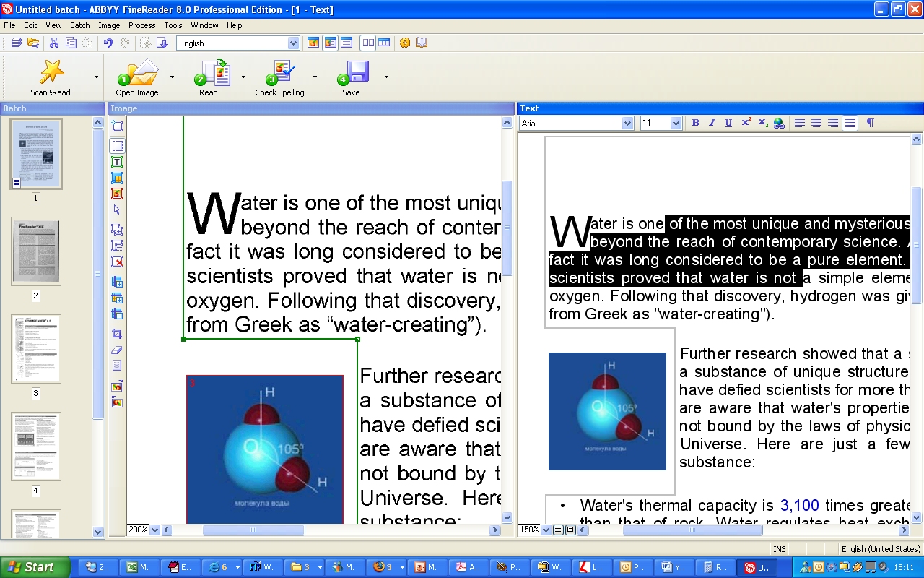Viewport: 924px width, 578px height.
Task: Choose the Crop Image tool
Action: (117, 334)
